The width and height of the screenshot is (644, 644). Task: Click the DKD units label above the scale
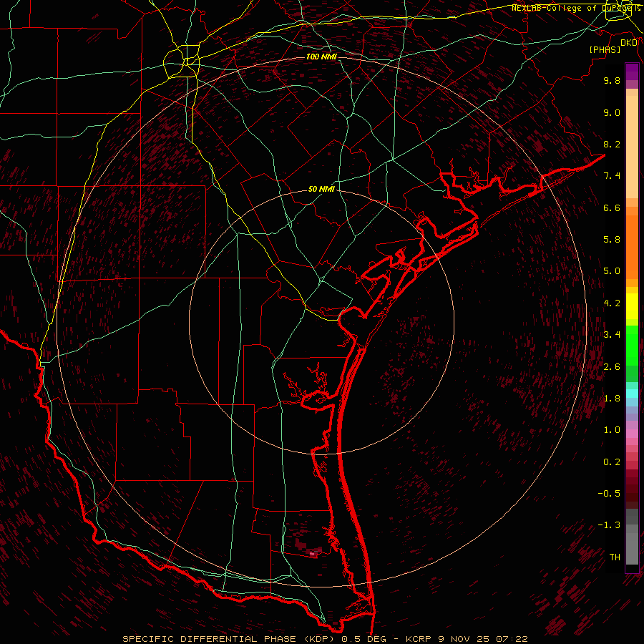pos(629,43)
